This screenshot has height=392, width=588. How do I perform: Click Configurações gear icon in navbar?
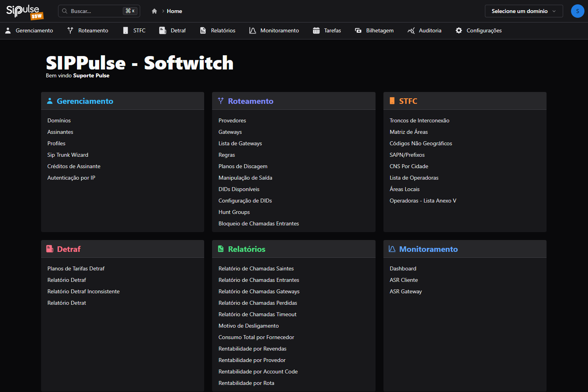(459, 30)
